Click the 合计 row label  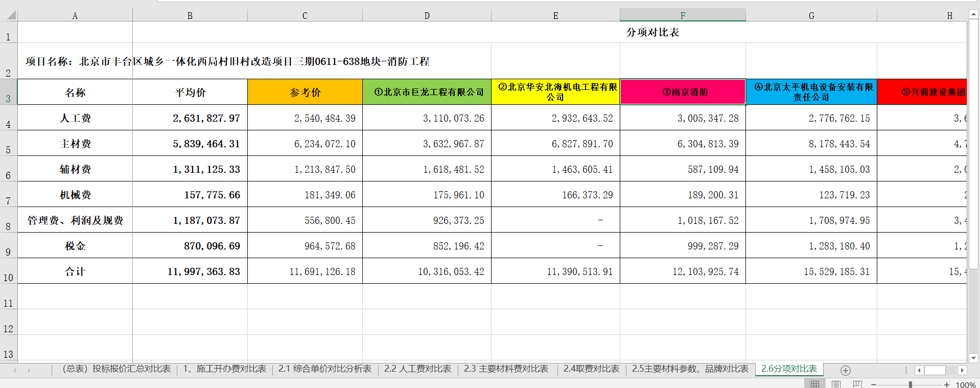75,271
